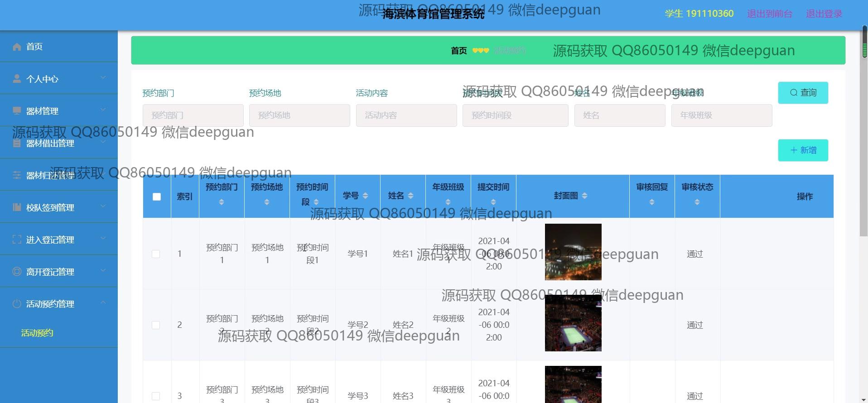Click the 进入登记管理 frame icon
The image size is (868, 403).
pos(17,240)
